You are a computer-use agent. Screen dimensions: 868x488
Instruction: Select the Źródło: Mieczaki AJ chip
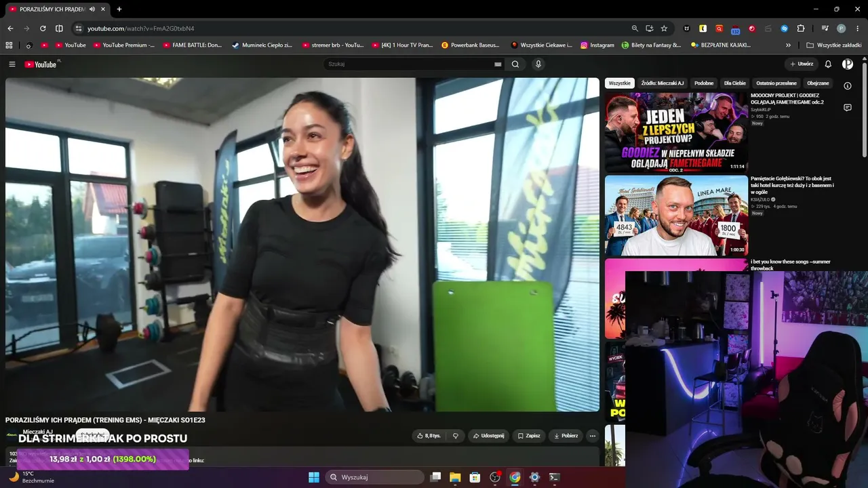(x=663, y=83)
